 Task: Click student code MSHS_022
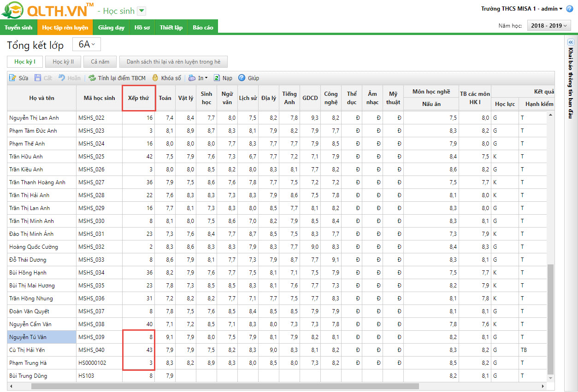[x=91, y=118]
